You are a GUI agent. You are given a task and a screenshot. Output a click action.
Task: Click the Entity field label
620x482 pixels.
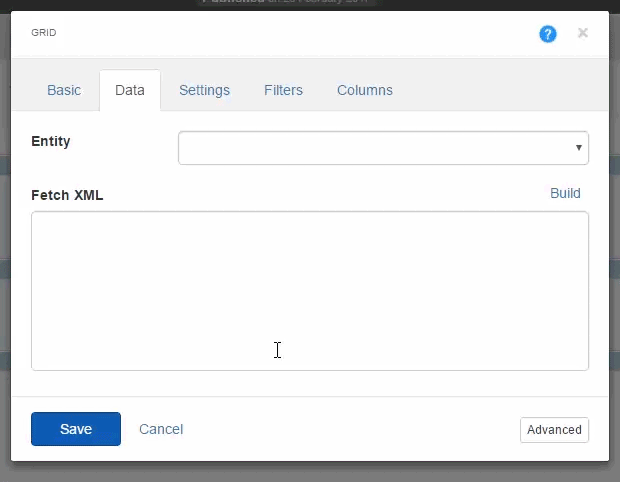click(51, 141)
